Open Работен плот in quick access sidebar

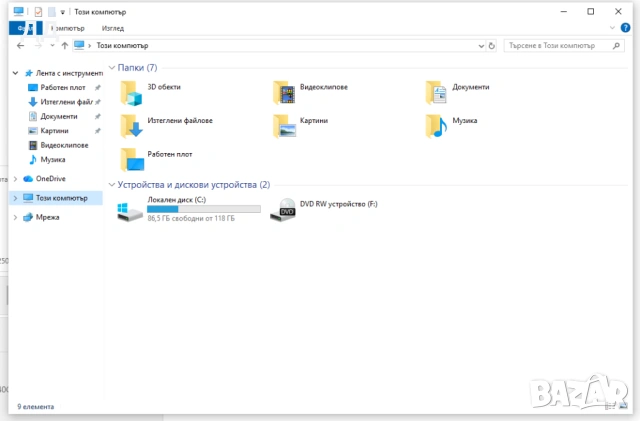pyautogui.click(x=62, y=87)
